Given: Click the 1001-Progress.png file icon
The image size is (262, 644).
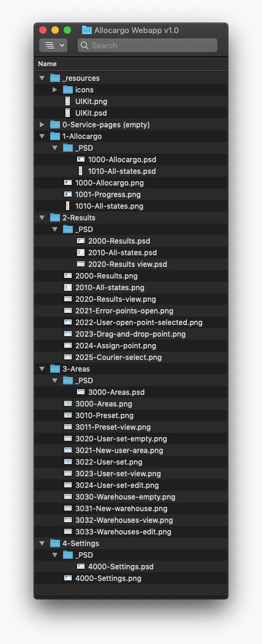Looking at the screenshot, I should [68, 194].
